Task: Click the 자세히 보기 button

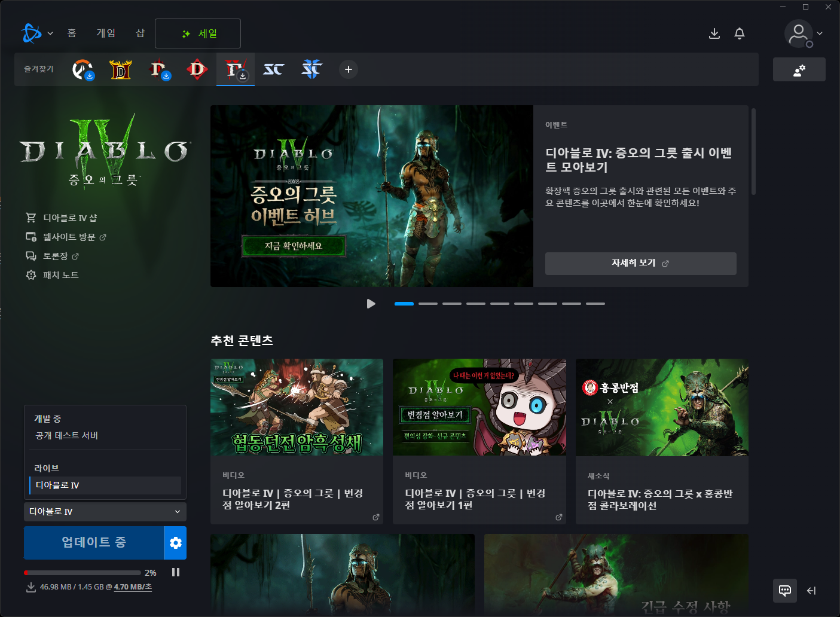Action: [640, 263]
